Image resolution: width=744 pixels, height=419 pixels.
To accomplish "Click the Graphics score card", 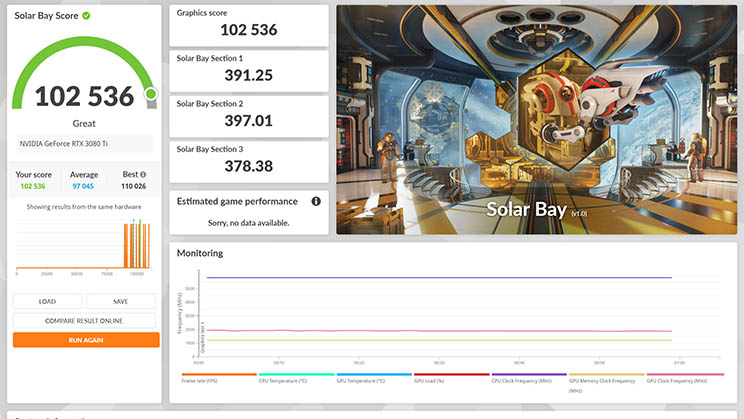I will tap(248, 24).
